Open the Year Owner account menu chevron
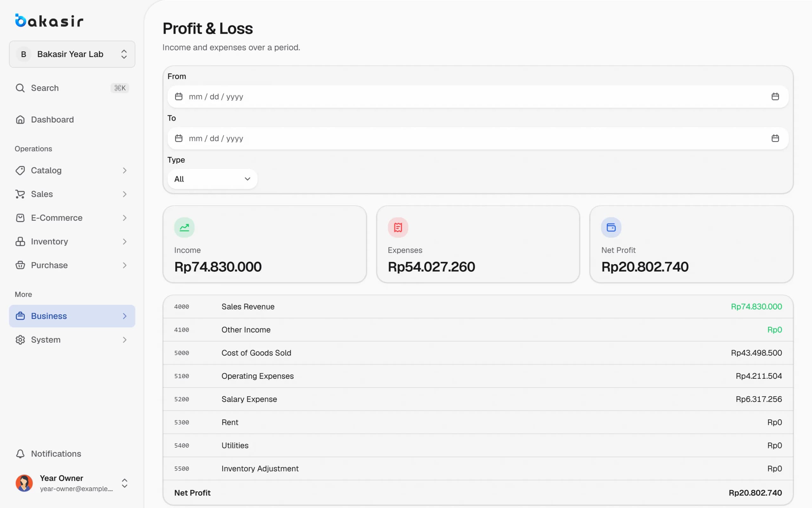 pos(124,483)
